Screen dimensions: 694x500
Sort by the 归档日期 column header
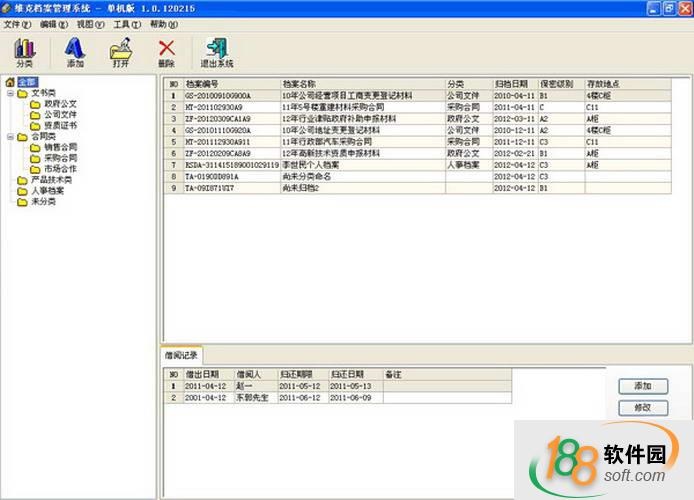click(513, 85)
